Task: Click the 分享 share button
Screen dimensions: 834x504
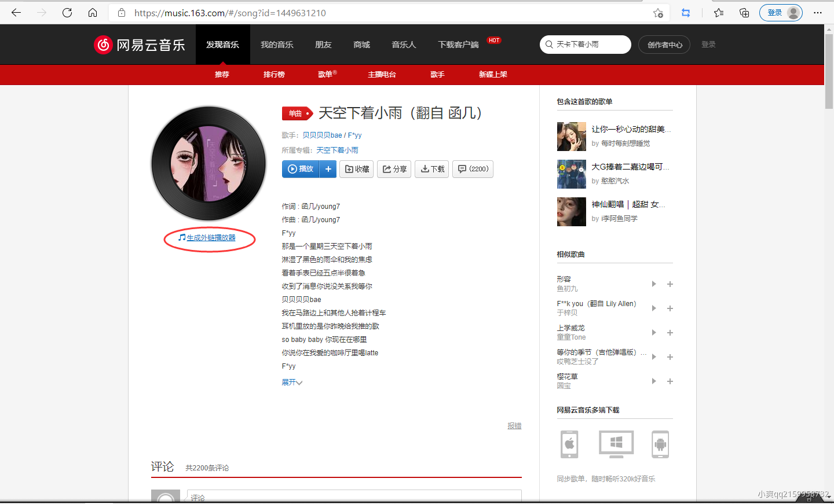Action: (394, 169)
